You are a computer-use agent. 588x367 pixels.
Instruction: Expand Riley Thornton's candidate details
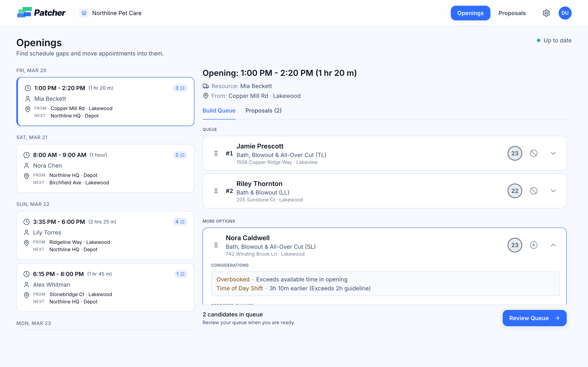[553, 191]
